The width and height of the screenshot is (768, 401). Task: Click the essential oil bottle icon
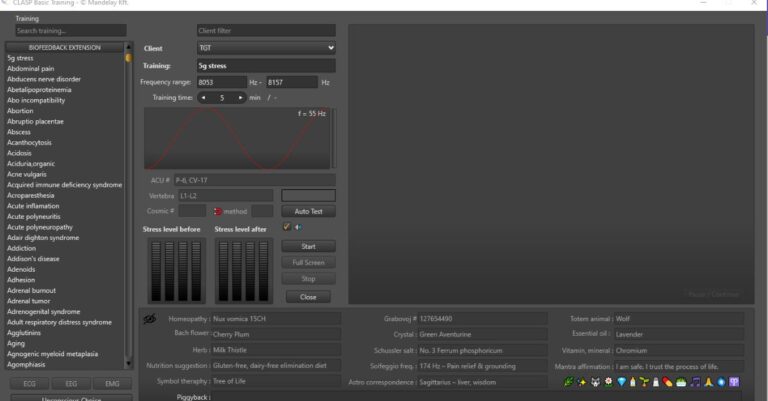(x=633, y=382)
